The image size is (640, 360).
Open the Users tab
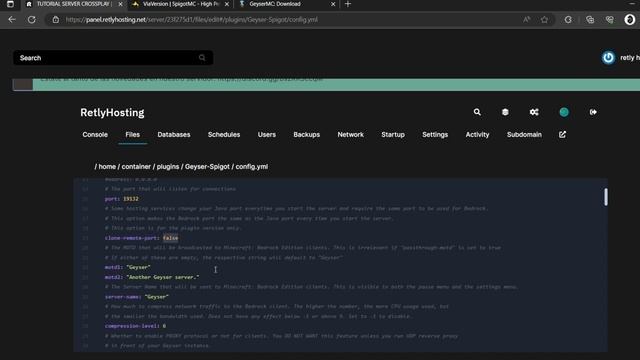pos(267,135)
